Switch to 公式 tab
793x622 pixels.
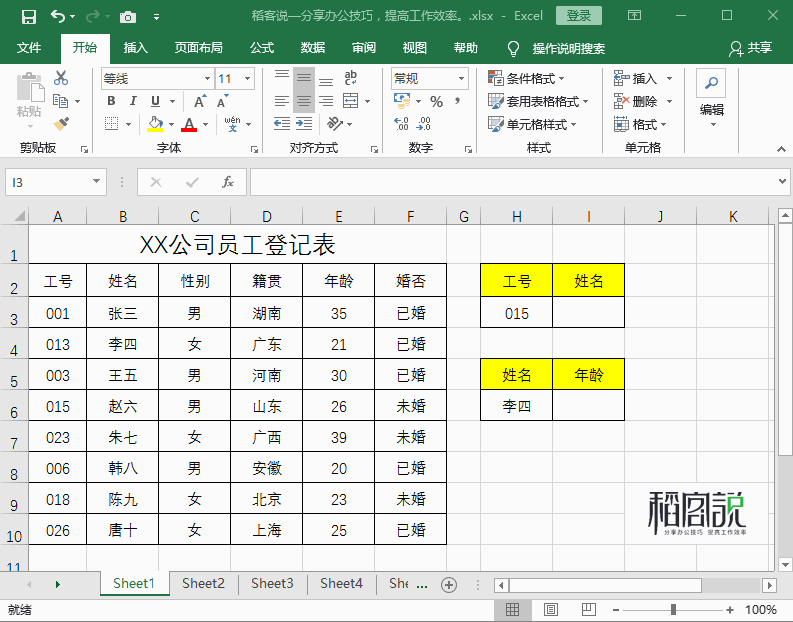(262, 48)
